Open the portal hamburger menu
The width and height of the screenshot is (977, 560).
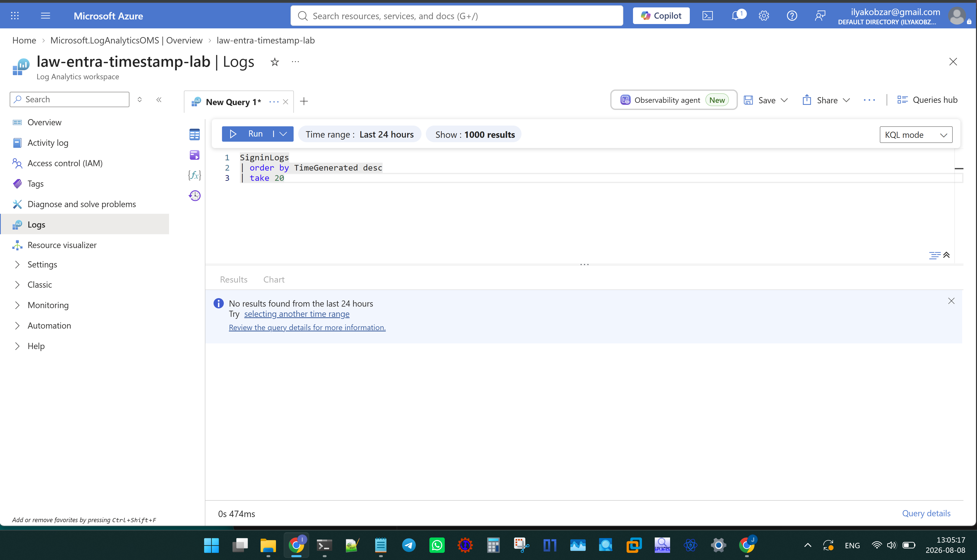coord(45,16)
